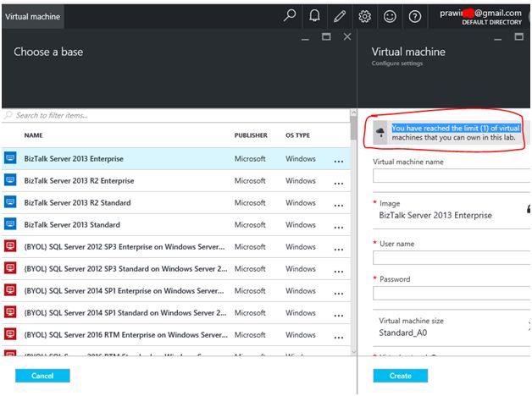Open ellipsis menu for BizTalk 2013 R2 Enterprise
532x396 pixels.
(x=339, y=184)
